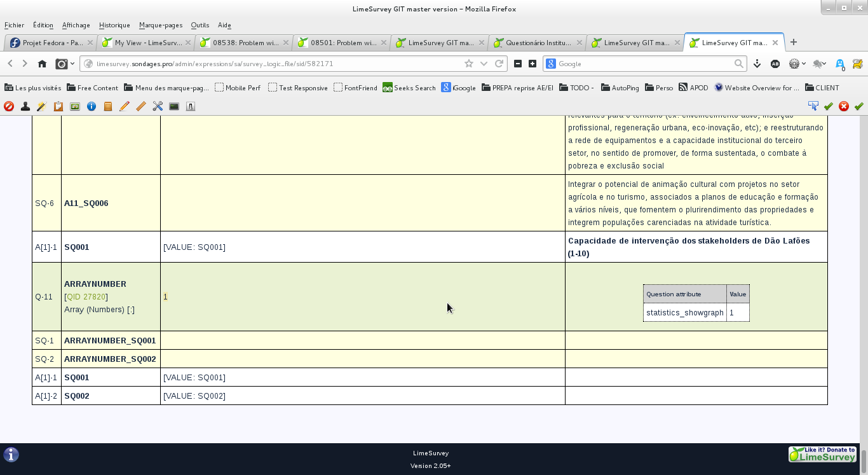Click the pencil Outline icon in developer toolbar

[x=125, y=106]
